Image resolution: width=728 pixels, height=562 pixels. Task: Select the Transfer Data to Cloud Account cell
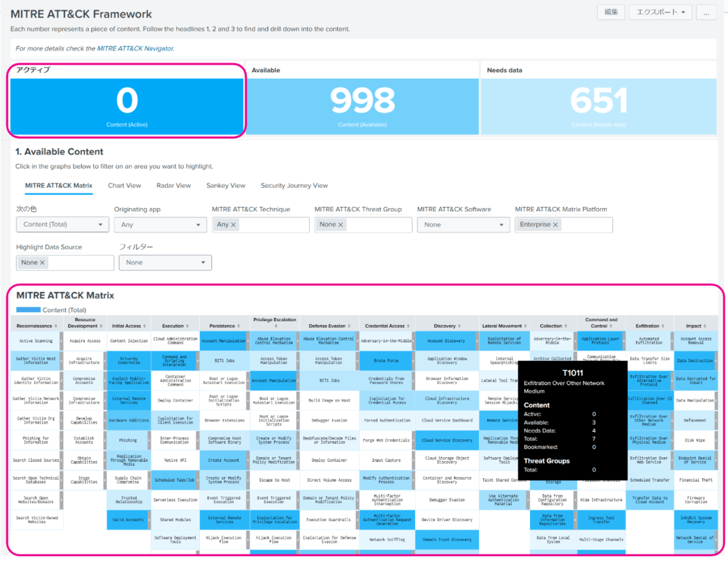click(650, 500)
